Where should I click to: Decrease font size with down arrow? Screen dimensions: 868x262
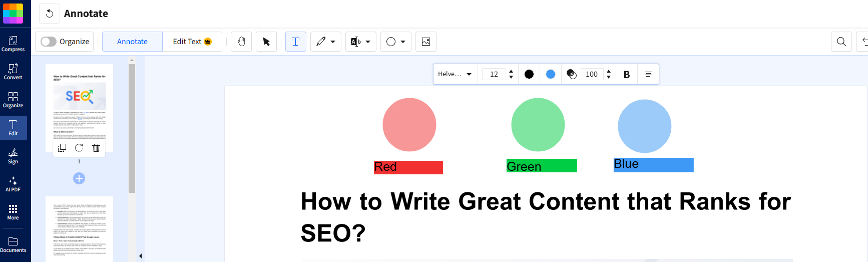(x=511, y=77)
